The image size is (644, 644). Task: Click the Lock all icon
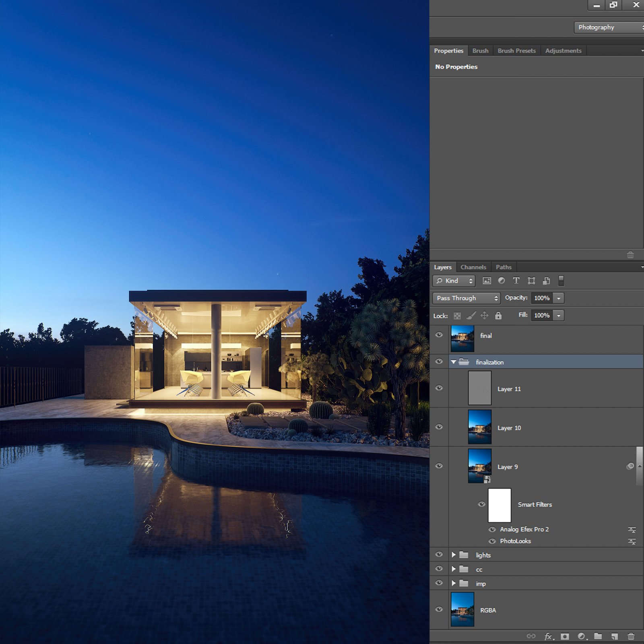498,316
